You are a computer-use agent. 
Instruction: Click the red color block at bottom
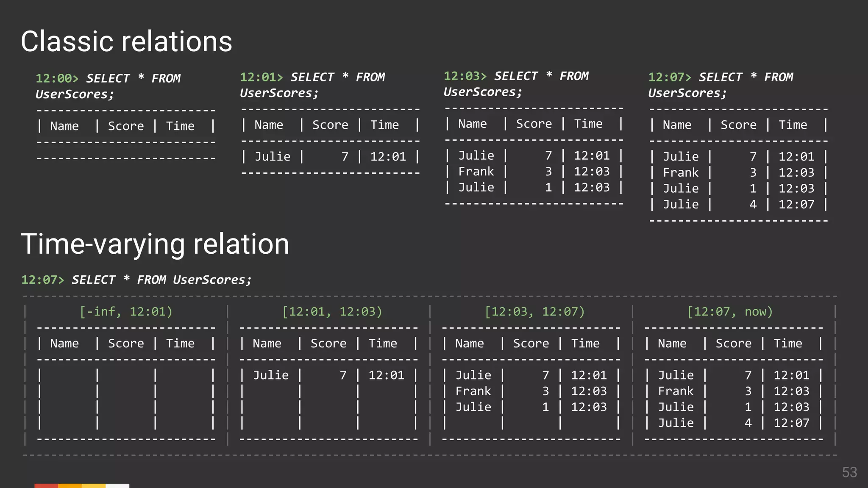pos(46,485)
